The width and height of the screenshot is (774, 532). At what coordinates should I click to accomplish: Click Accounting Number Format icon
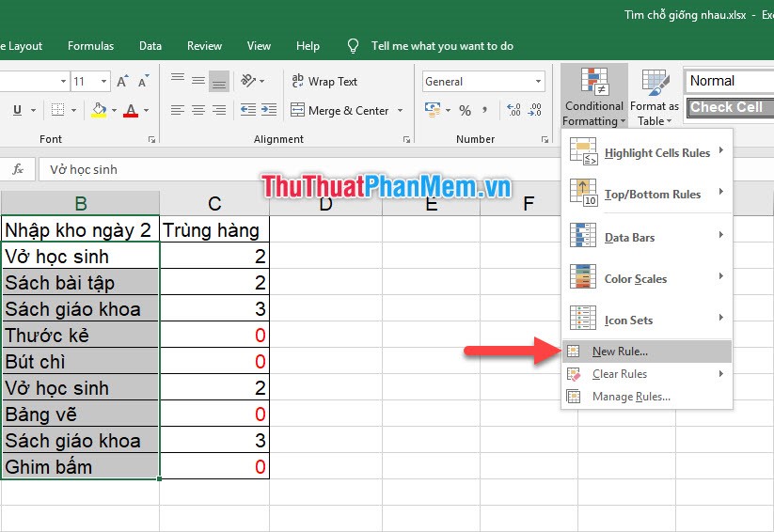click(x=433, y=110)
